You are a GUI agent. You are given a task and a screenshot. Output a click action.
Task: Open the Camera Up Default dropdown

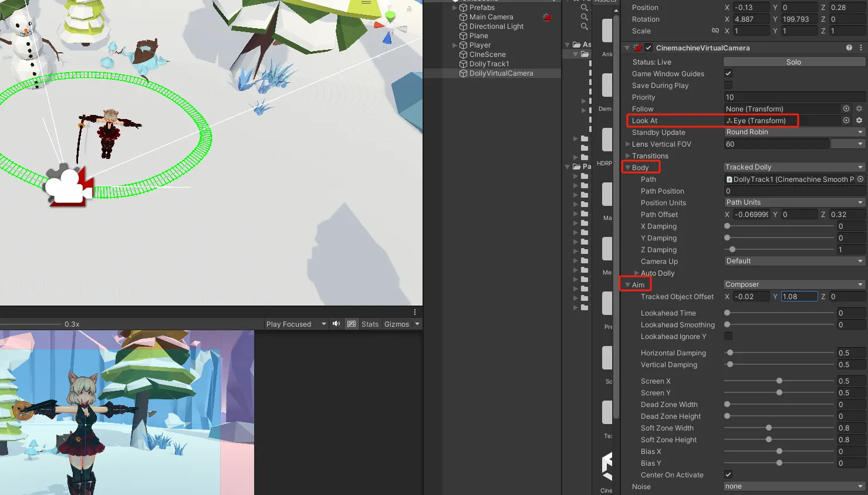[795, 261]
